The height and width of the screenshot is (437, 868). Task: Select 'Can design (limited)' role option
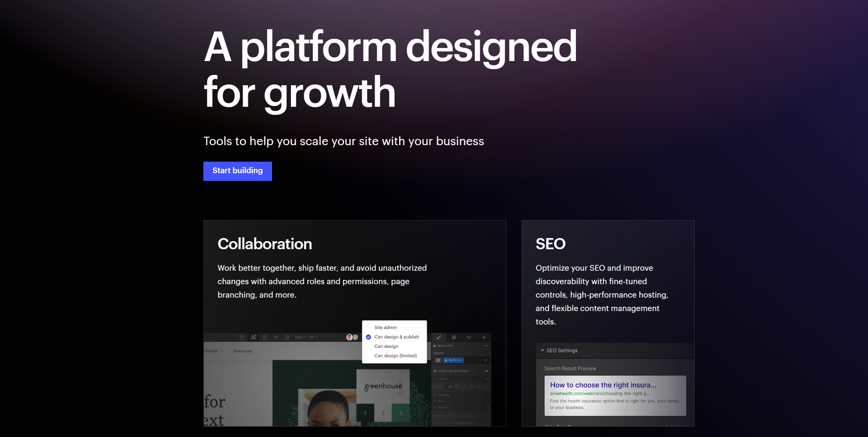pyautogui.click(x=395, y=356)
